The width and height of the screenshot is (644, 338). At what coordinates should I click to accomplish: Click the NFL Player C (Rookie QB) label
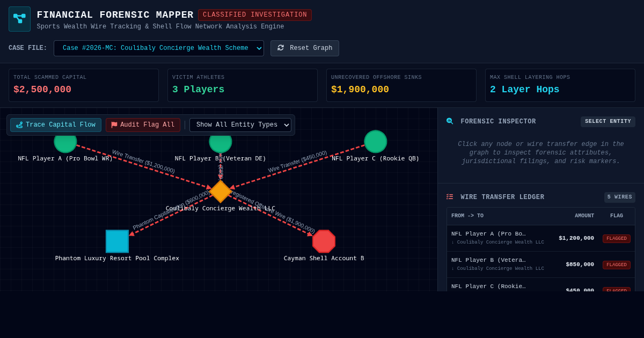[x=376, y=158]
